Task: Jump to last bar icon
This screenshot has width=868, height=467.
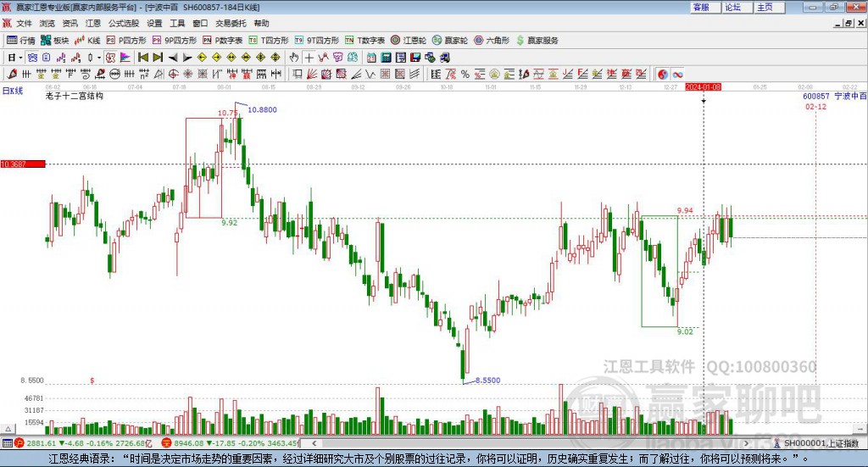Action: click(x=158, y=58)
